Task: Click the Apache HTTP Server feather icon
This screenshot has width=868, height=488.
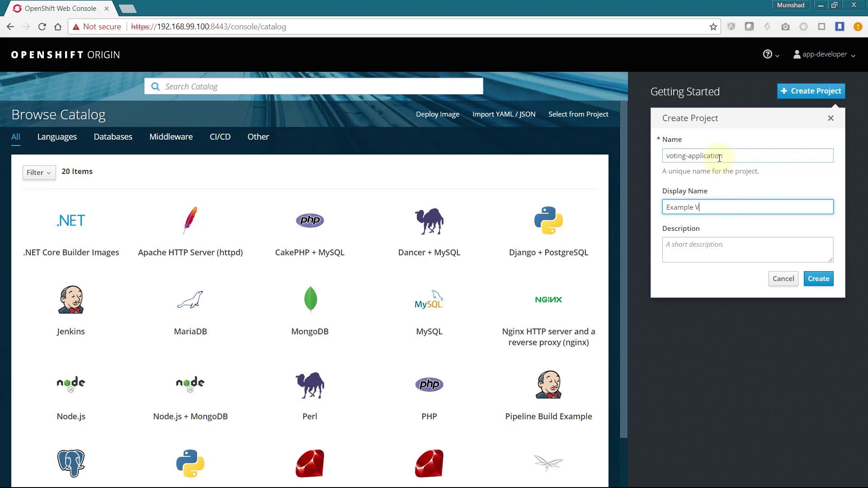Action: click(x=190, y=221)
